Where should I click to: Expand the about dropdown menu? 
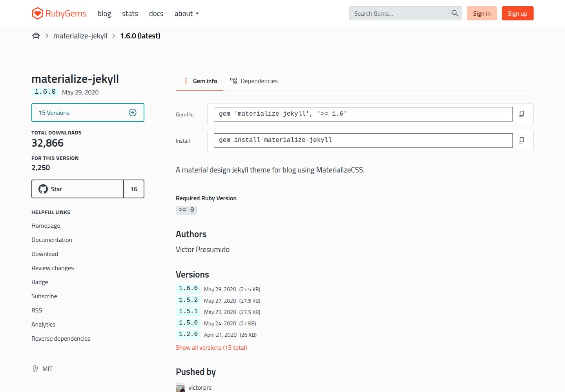point(187,13)
